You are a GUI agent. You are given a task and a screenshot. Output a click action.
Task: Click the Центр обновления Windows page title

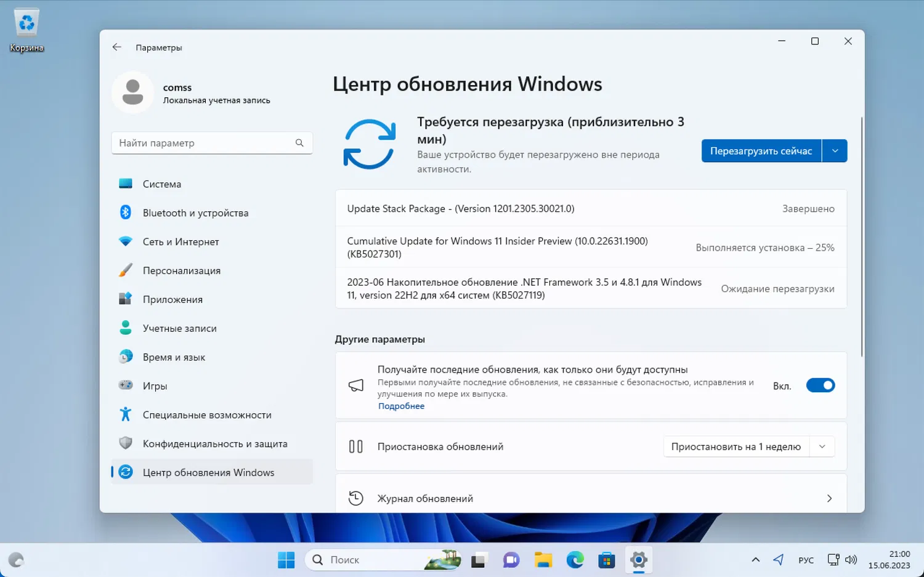tap(468, 84)
